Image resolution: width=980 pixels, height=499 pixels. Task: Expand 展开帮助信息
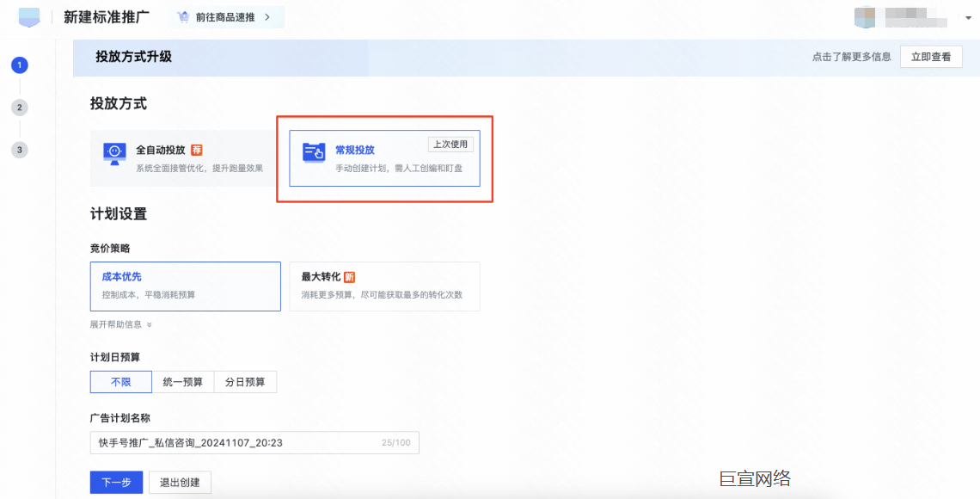120,324
